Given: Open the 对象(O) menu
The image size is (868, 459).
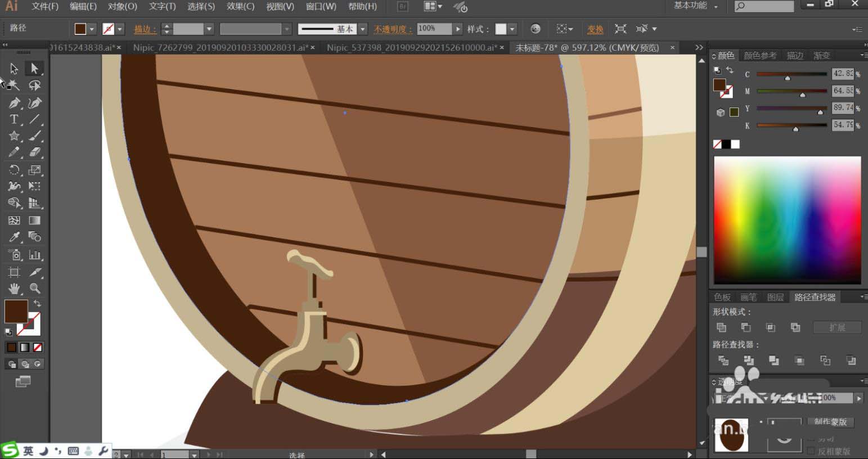Looking at the screenshot, I should pos(122,6).
